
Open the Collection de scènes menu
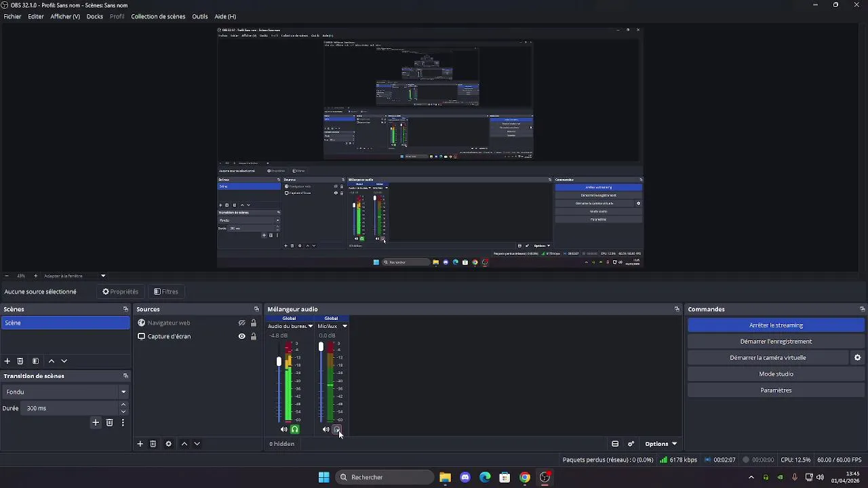[158, 16]
